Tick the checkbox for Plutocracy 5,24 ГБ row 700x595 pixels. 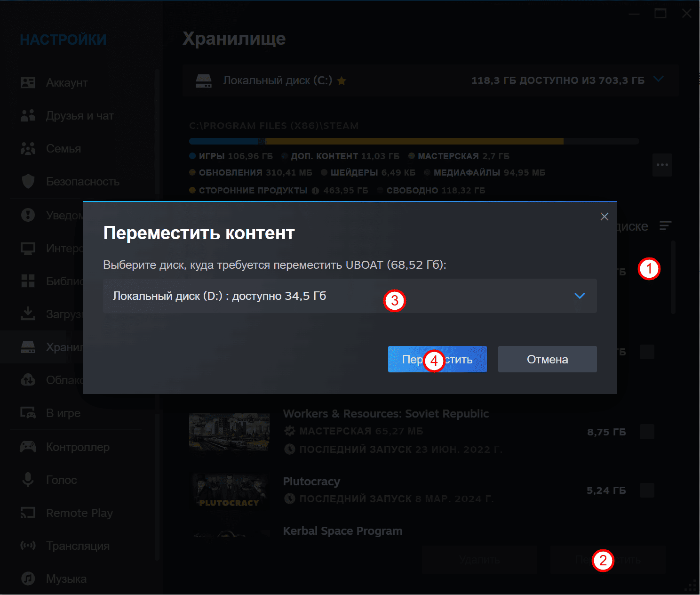(647, 490)
